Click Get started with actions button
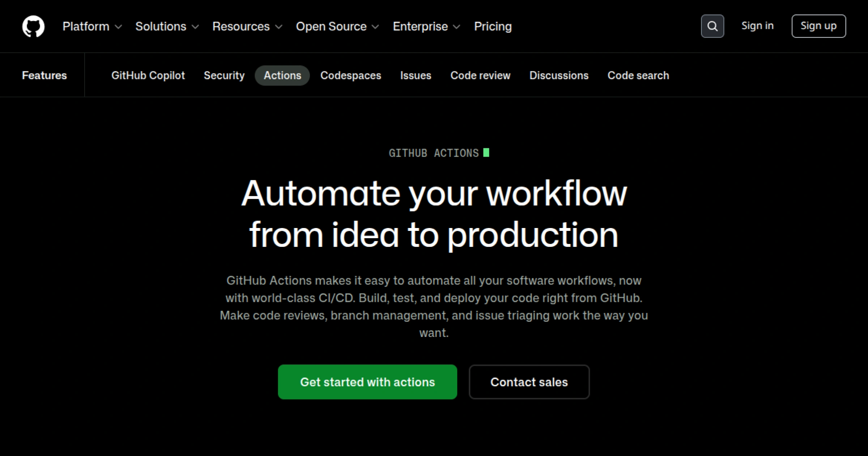The width and height of the screenshot is (868, 456). (x=367, y=382)
